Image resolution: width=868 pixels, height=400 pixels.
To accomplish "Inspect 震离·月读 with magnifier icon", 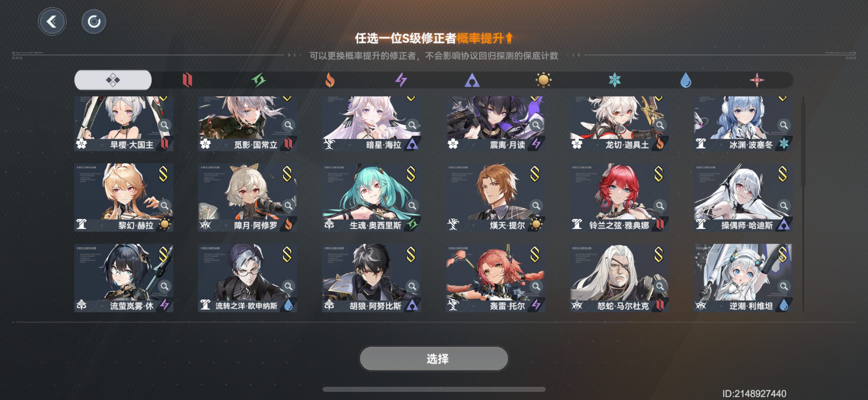I will 536,125.
